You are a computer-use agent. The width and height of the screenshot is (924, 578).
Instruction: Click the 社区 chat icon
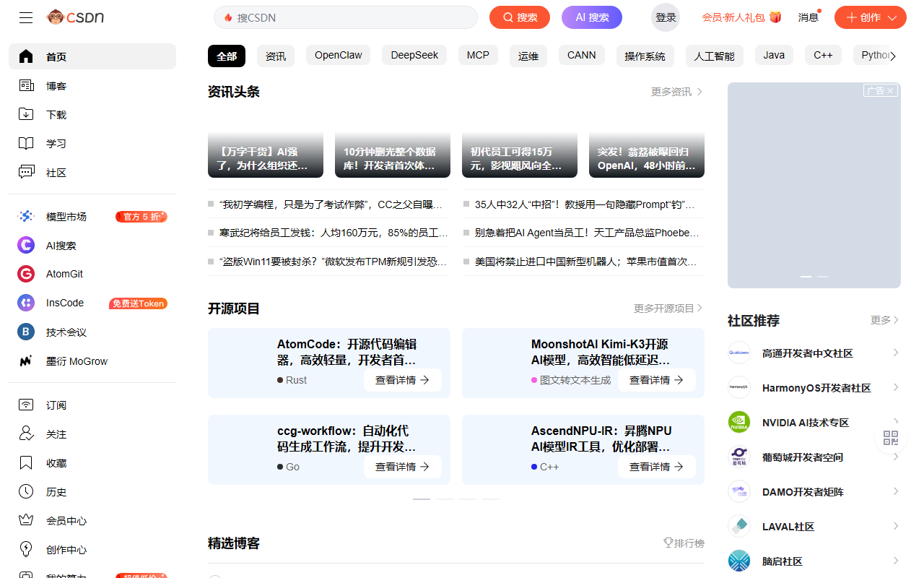(26, 173)
